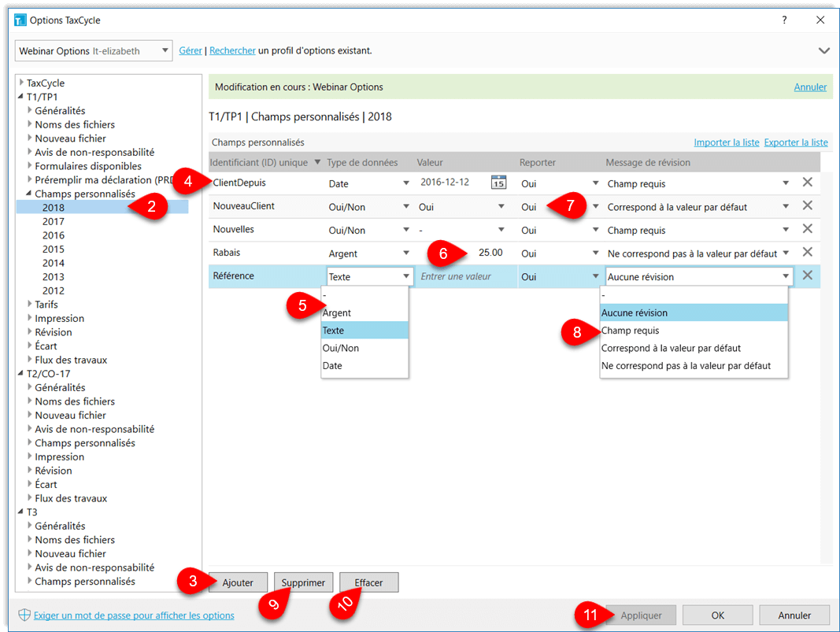
Task: Edit the ClientDepuis identifier cell
Action: pos(266,183)
